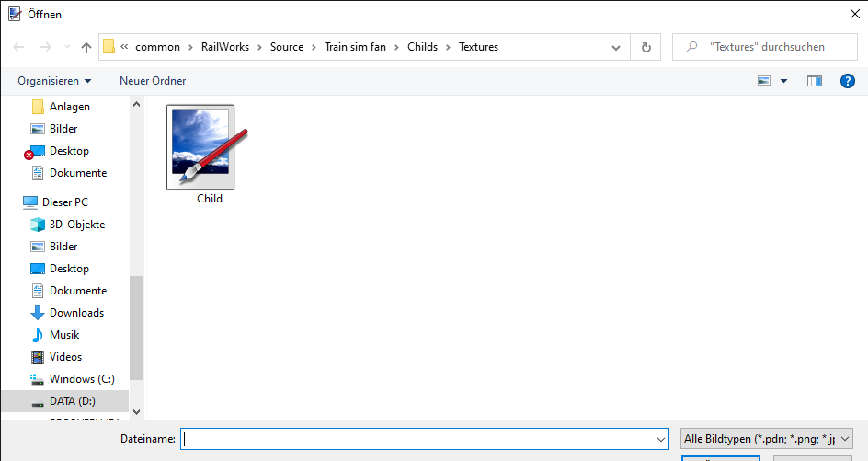Open Desktop under Dieser PC
This screenshot has width=868, height=461.
(x=60, y=269)
